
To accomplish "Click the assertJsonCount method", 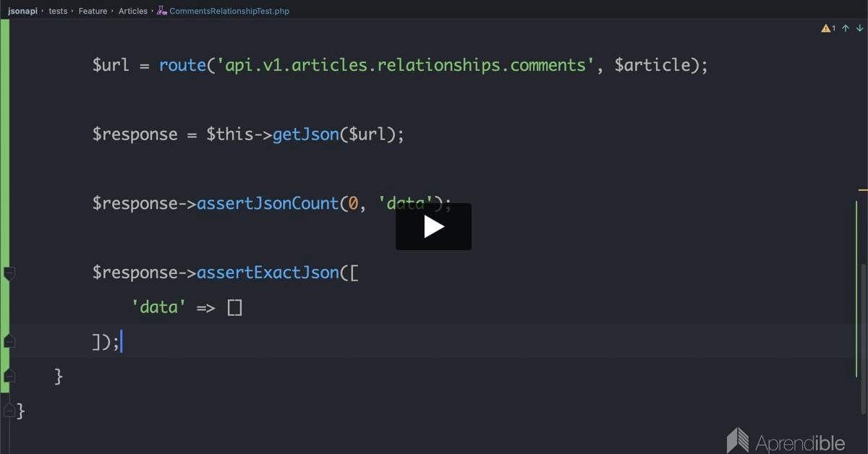I will [268, 204].
